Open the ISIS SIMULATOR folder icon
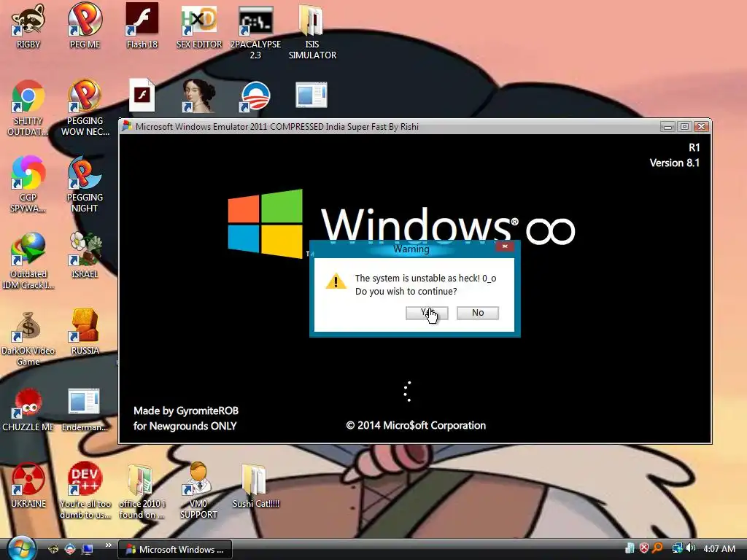 (312, 32)
